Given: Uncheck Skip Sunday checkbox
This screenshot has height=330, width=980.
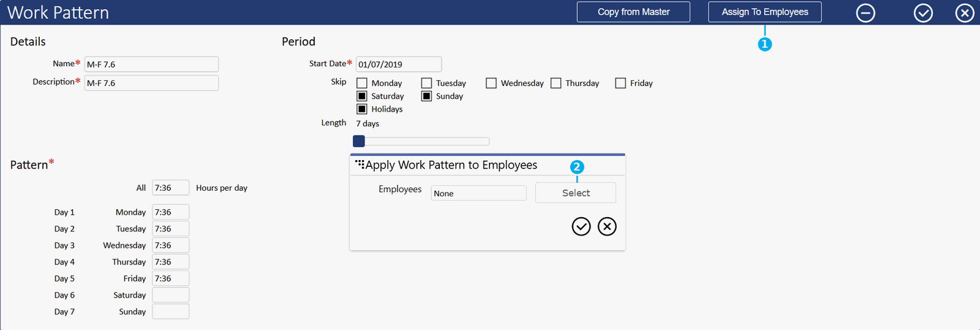Looking at the screenshot, I should (427, 96).
